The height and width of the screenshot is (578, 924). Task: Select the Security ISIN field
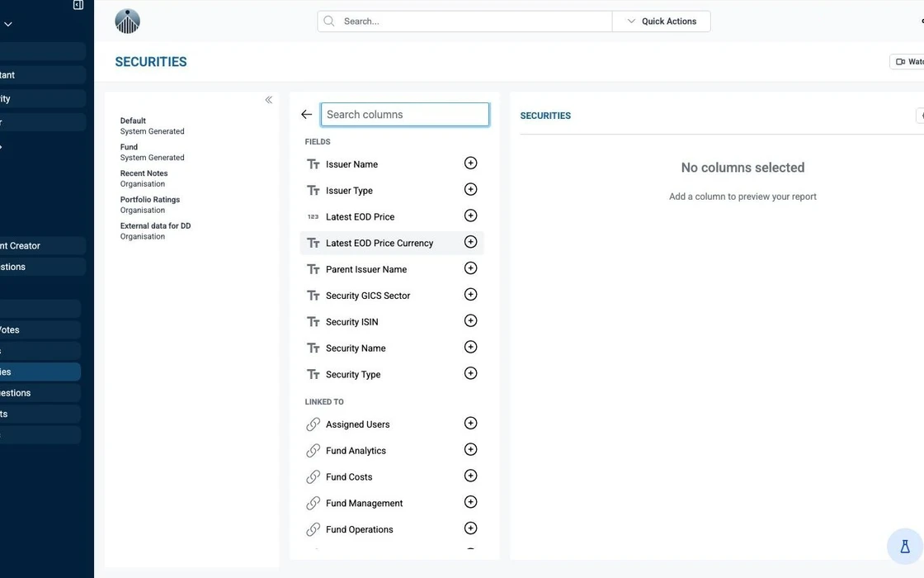(x=392, y=321)
